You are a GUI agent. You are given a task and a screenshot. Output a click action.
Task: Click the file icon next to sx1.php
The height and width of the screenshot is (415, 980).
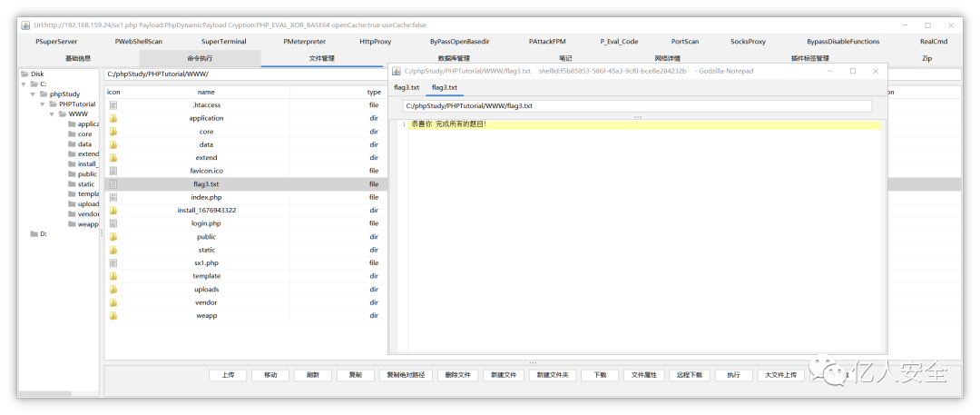click(113, 263)
